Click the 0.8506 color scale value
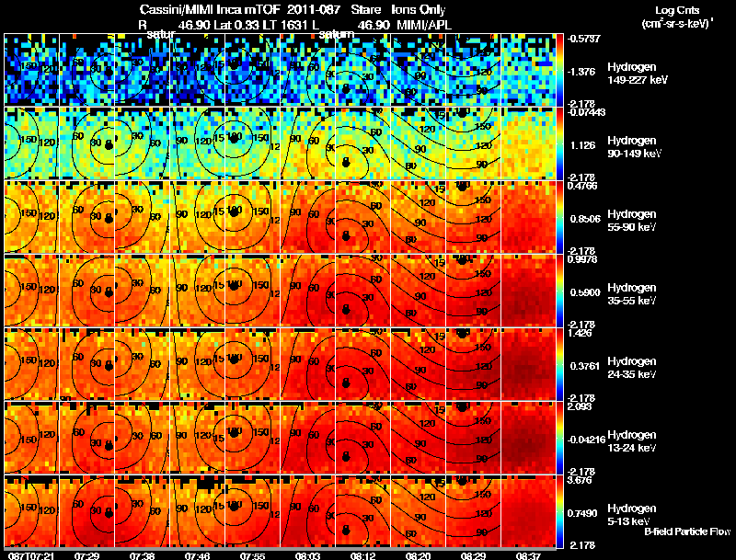 [585, 219]
